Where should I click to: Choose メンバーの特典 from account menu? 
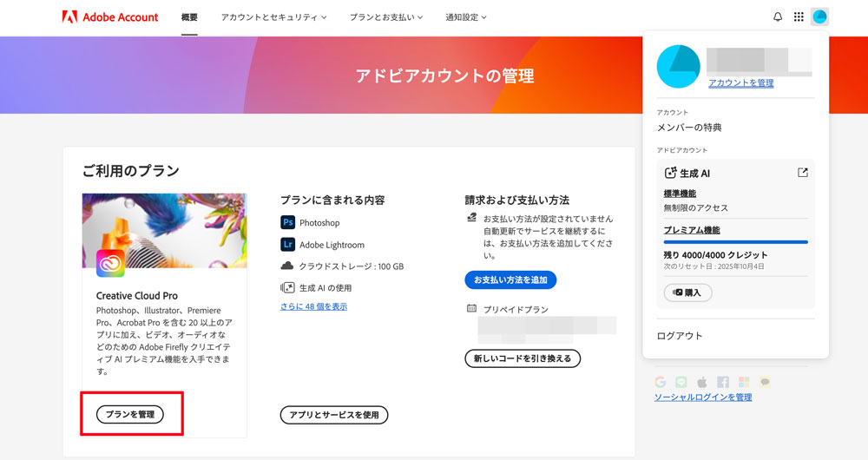point(689,128)
